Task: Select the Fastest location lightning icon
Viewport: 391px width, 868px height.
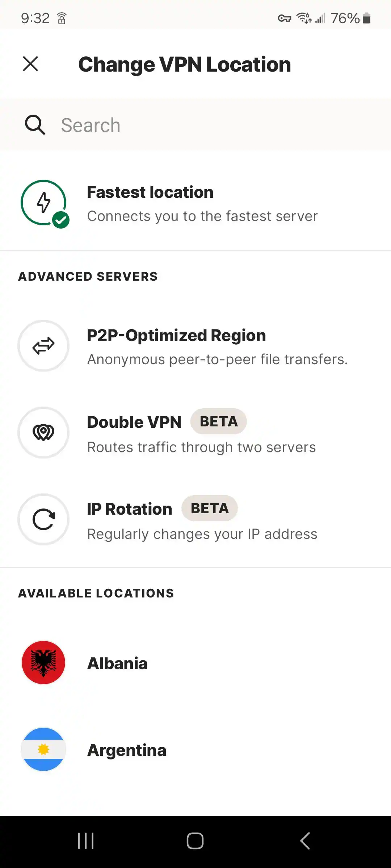Action: (x=44, y=203)
